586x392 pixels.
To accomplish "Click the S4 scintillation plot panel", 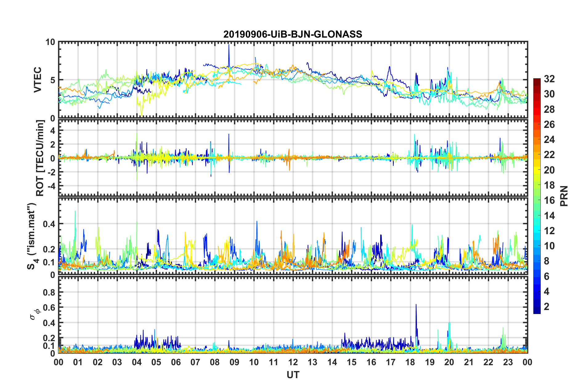I will [x=293, y=236].
